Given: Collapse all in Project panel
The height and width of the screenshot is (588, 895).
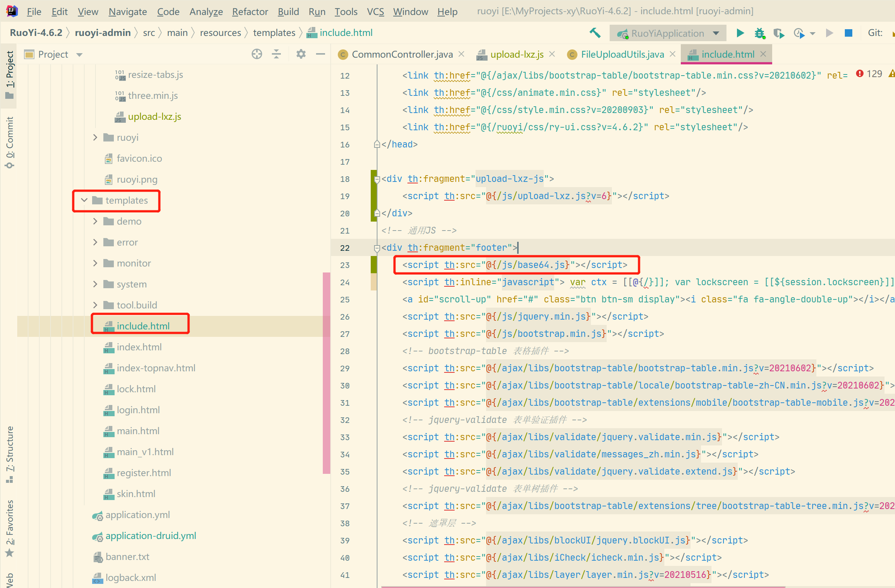Looking at the screenshot, I should [276, 54].
